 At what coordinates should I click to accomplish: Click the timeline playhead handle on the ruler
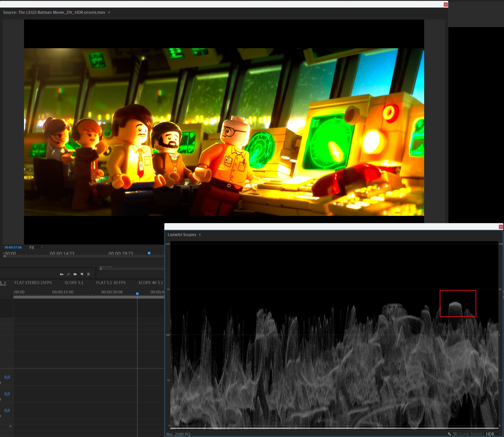137,294
